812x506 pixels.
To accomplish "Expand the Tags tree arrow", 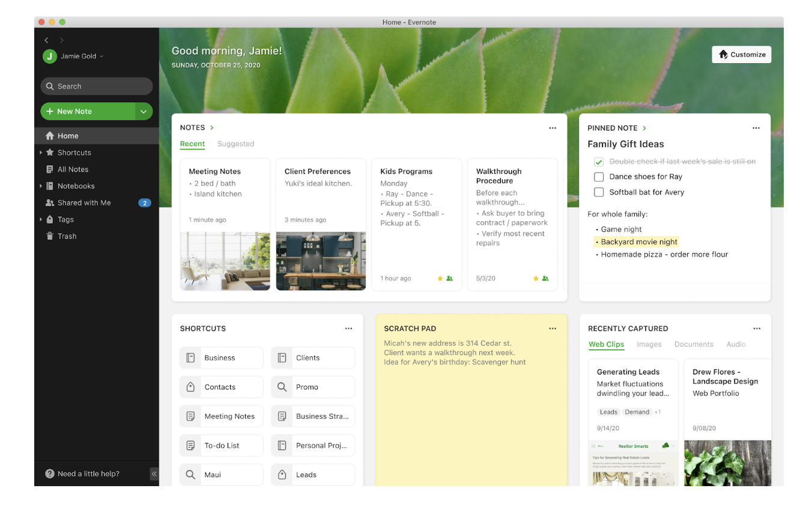I will [x=41, y=219].
